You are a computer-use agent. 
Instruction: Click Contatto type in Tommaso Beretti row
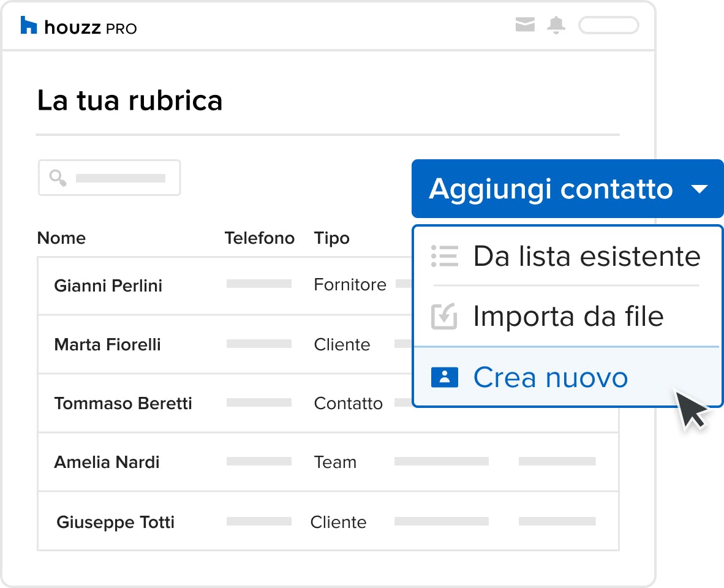(x=348, y=404)
